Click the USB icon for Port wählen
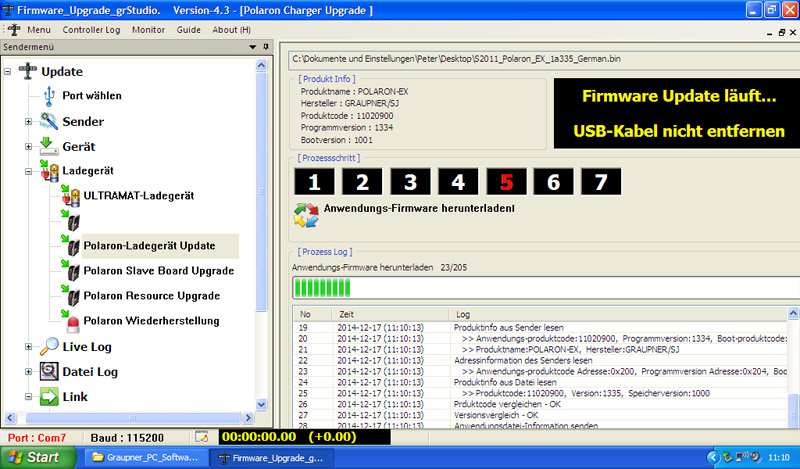The width and height of the screenshot is (800, 469). tap(49, 95)
